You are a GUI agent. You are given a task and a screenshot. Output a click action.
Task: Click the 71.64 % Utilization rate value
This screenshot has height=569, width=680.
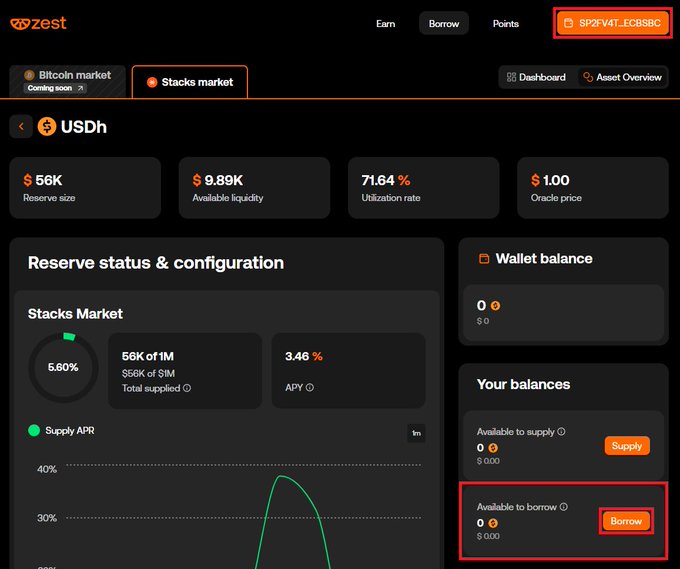point(386,180)
